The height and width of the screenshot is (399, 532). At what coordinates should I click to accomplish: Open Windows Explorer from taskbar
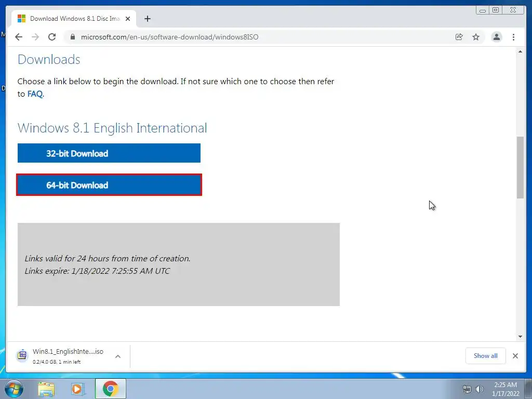(46, 389)
